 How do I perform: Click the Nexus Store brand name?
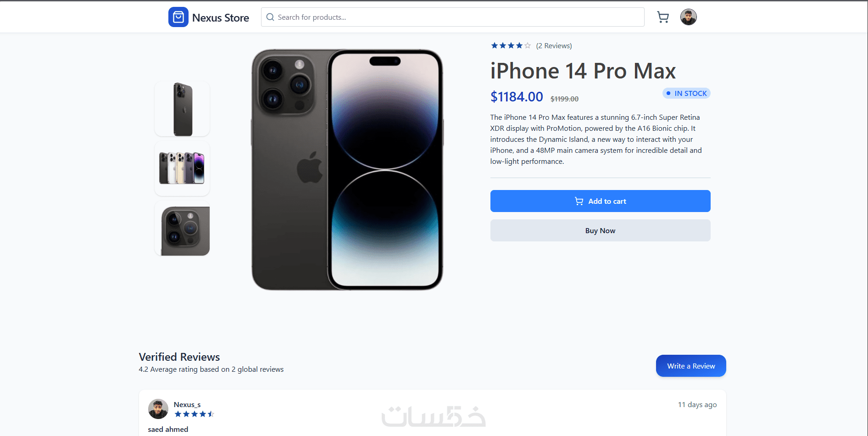pyautogui.click(x=221, y=17)
